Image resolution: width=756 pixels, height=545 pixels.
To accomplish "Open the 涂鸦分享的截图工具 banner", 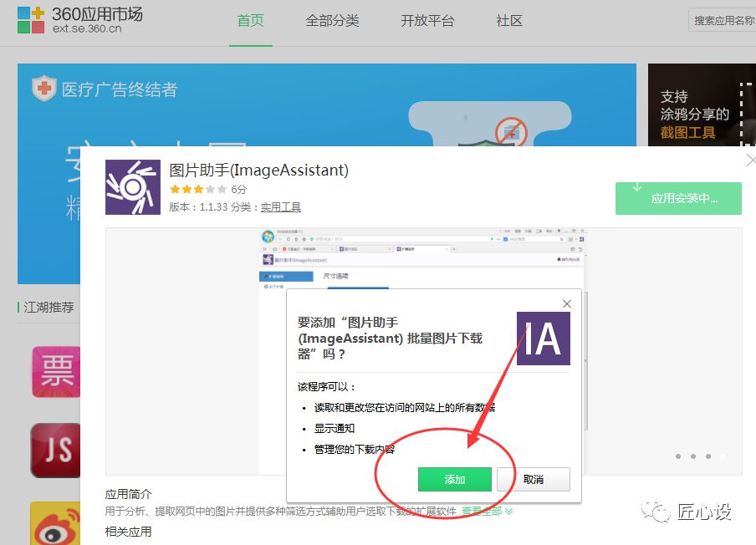I will point(702,104).
